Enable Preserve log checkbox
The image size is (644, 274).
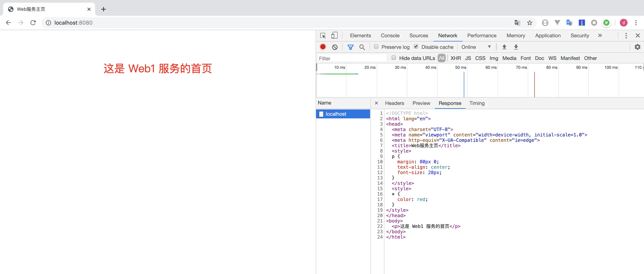point(376,47)
